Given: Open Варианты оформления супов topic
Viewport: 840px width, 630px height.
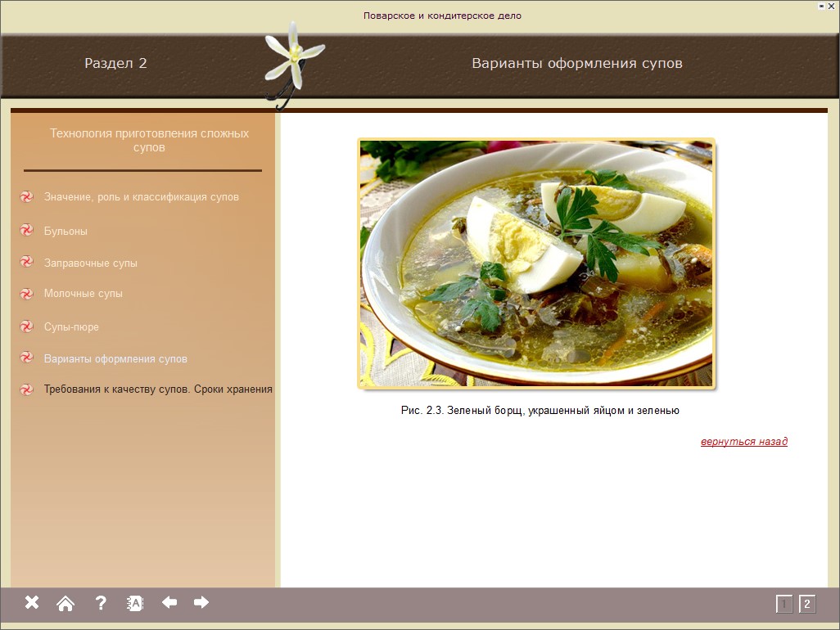Looking at the screenshot, I should (115, 359).
